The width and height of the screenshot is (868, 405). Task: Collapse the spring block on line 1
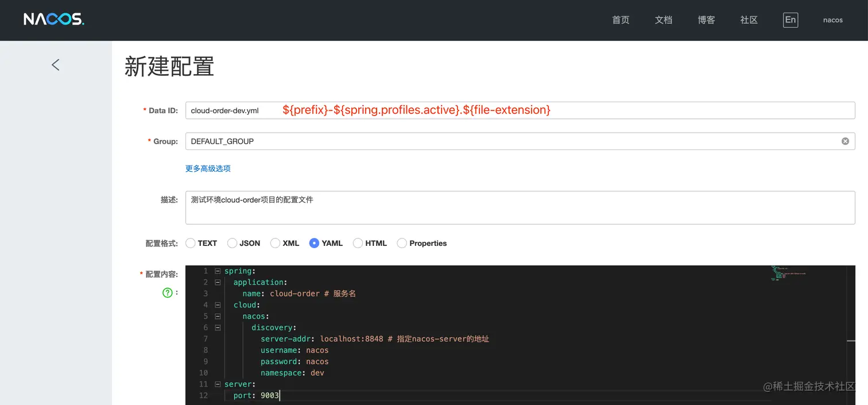pos(218,271)
